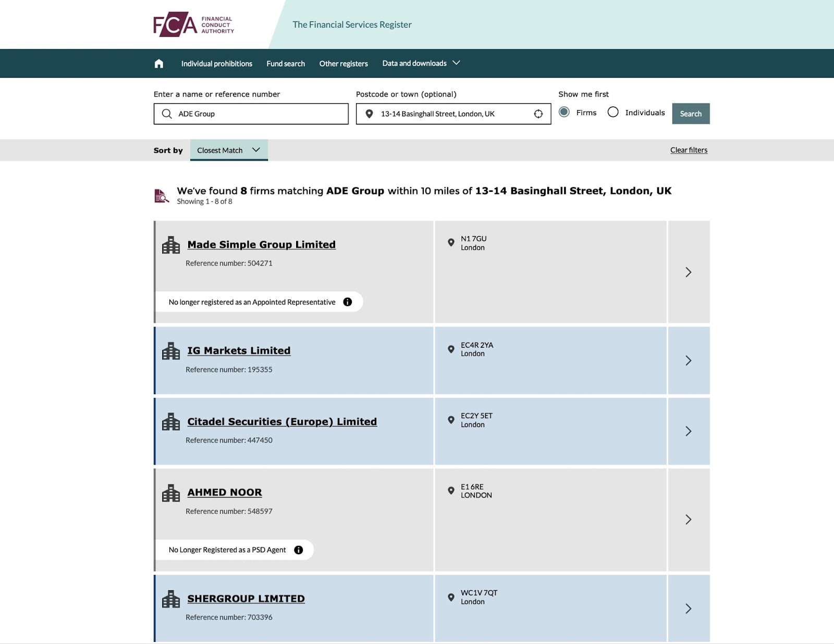
Task: Click building icon beside IG Markets Limited
Action: 171,351
